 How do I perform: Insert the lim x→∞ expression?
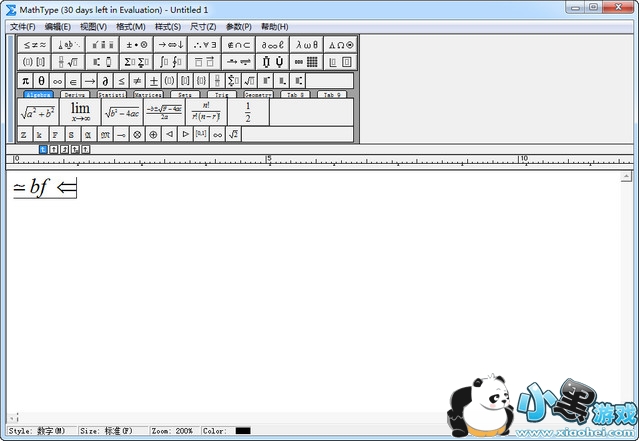click(80, 112)
